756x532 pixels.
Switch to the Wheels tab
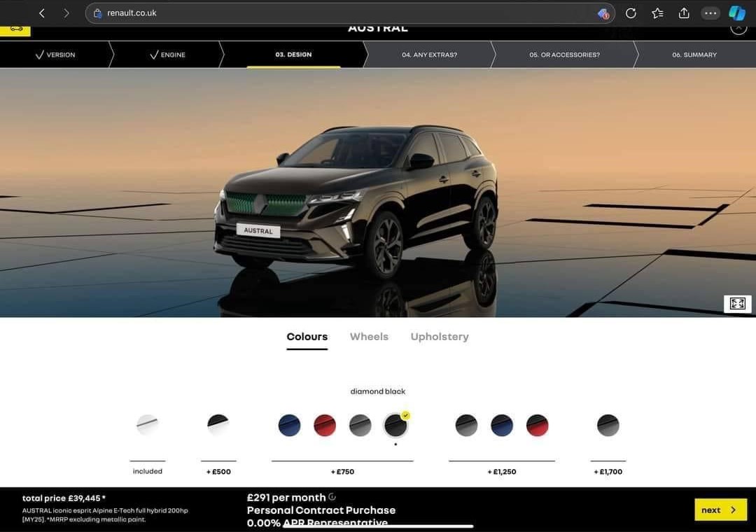coord(369,337)
